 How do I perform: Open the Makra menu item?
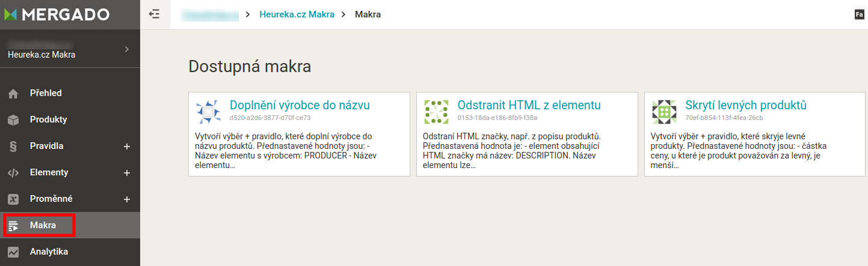pyautogui.click(x=43, y=225)
